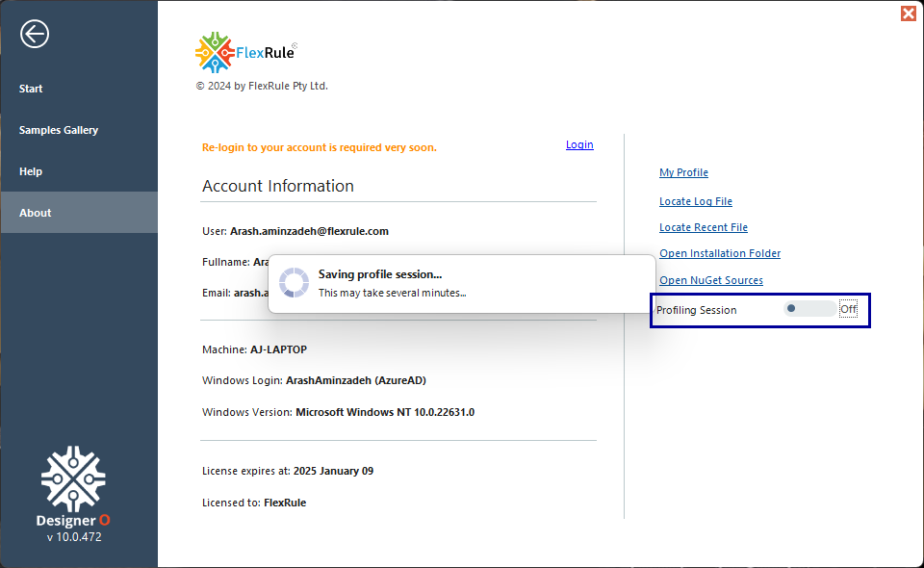The height and width of the screenshot is (568, 924).
Task: Close the window with red X
Action: [x=908, y=13]
